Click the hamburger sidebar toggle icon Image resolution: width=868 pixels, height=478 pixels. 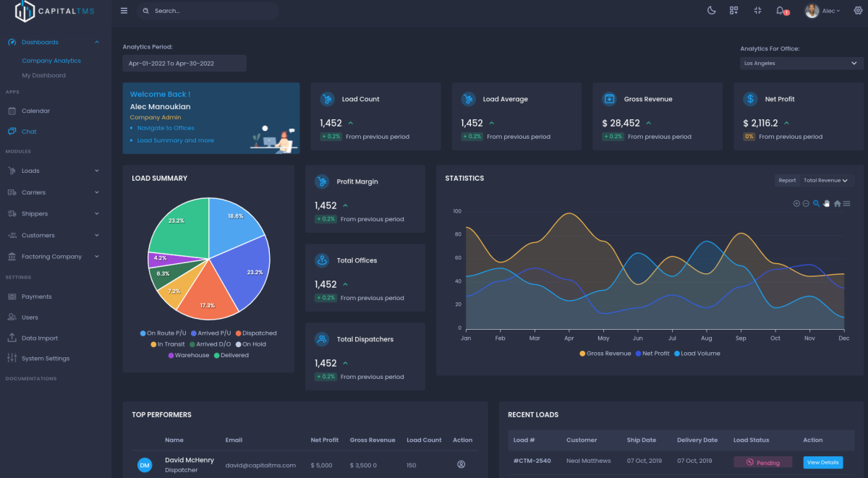pos(124,11)
